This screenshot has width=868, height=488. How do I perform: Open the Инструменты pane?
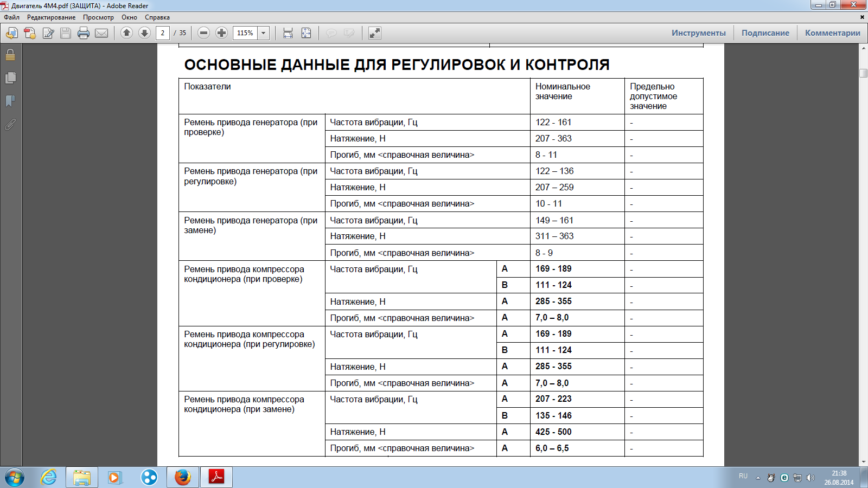[x=698, y=33]
